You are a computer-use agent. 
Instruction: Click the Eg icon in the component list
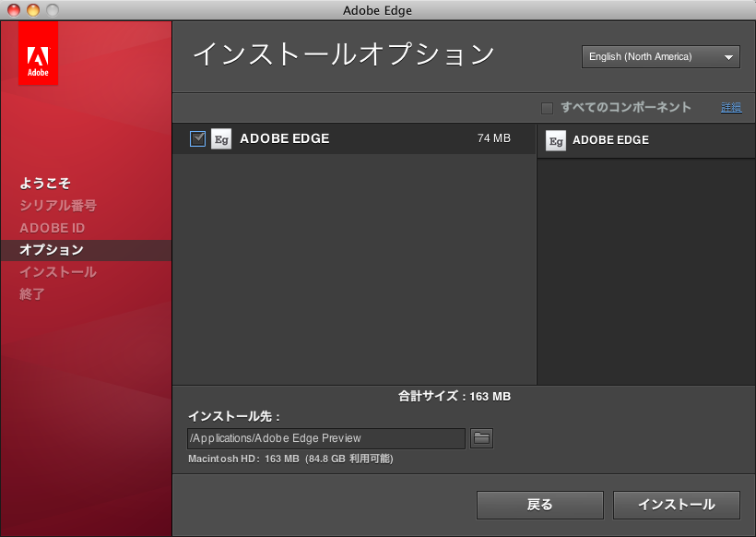[x=221, y=139]
